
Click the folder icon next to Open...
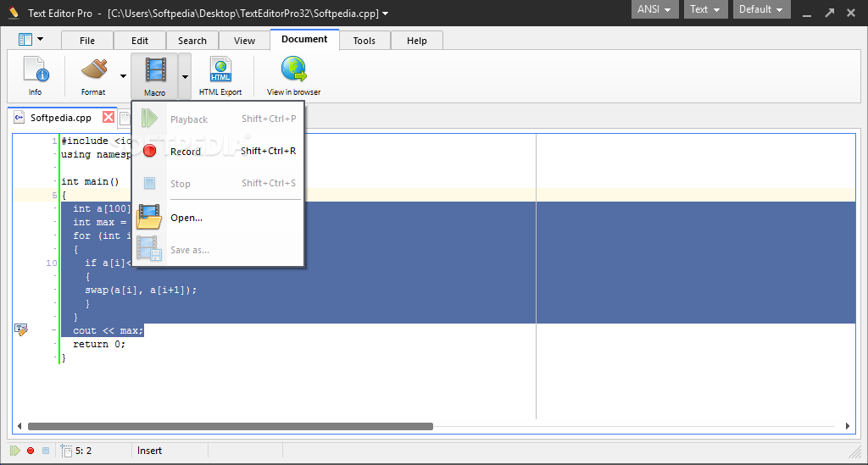[x=149, y=217]
